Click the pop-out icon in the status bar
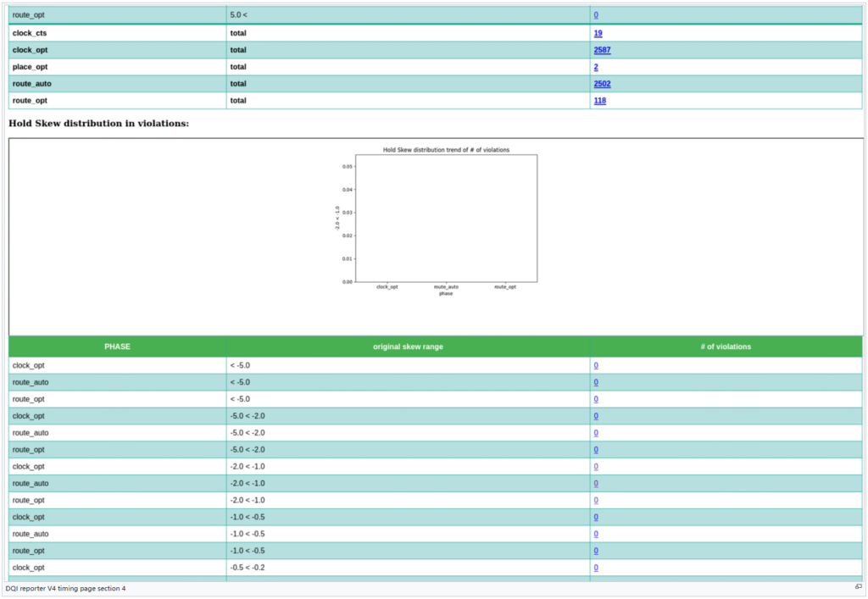The width and height of the screenshot is (868, 599). click(x=858, y=587)
